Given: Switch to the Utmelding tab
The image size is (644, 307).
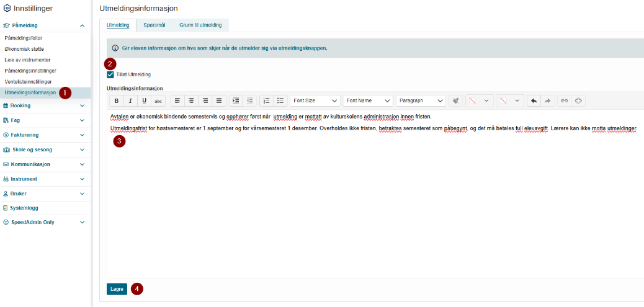Looking at the screenshot, I should click(119, 25).
